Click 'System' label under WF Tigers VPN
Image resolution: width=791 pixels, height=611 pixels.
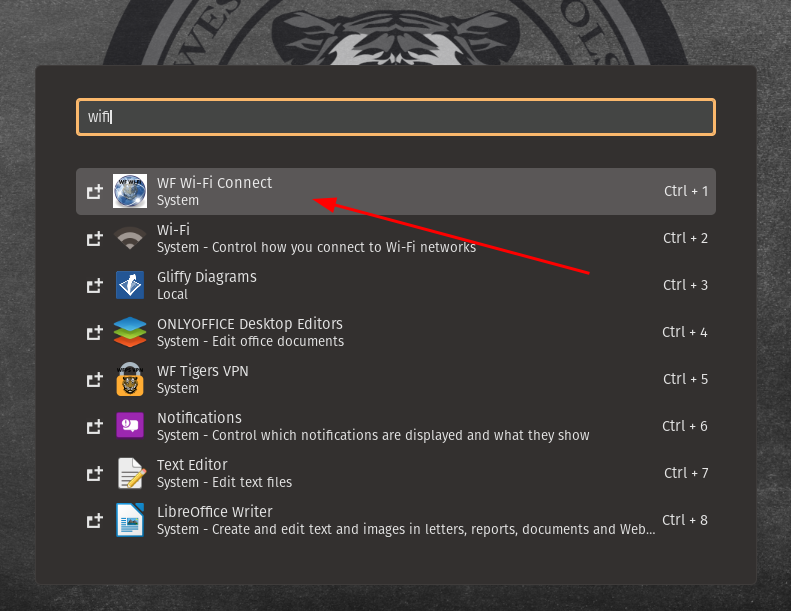178,388
